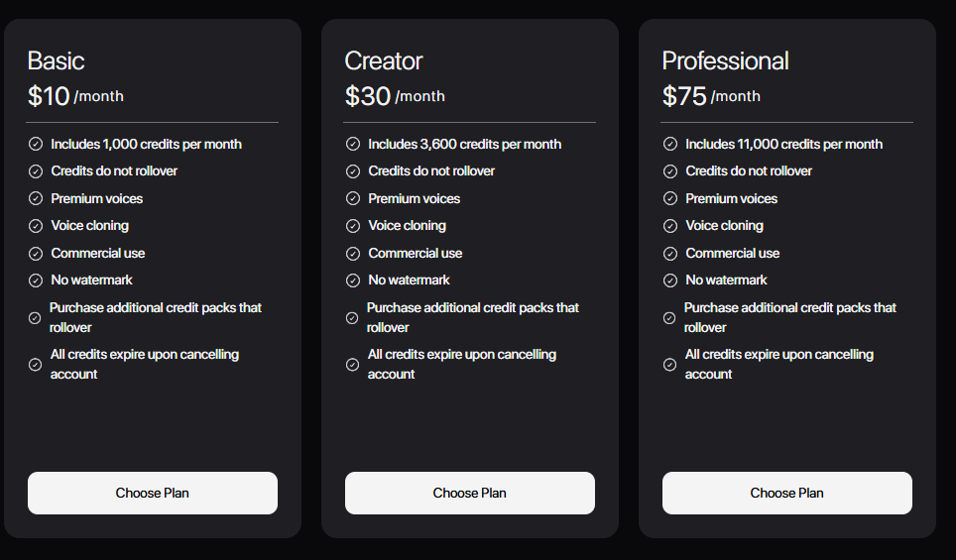Click checkmark icon beside 11,000 credits per month
This screenshot has height=560, width=956.
click(x=670, y=144)
